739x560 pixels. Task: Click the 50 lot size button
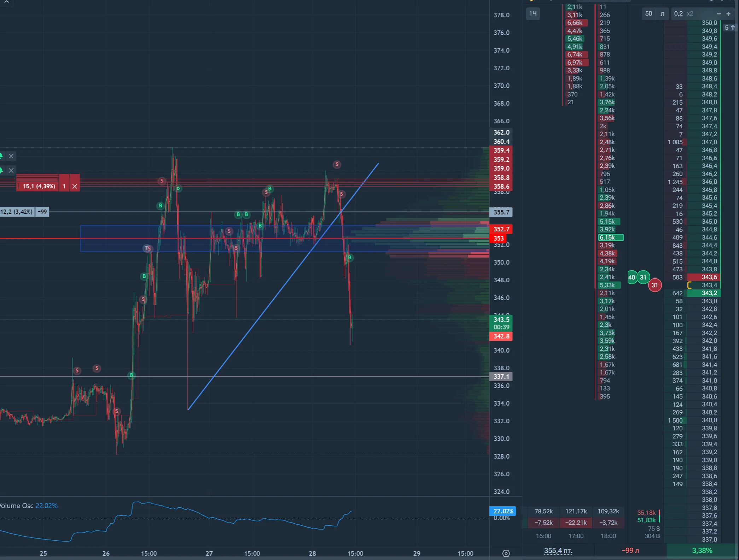tap(648, 14)
